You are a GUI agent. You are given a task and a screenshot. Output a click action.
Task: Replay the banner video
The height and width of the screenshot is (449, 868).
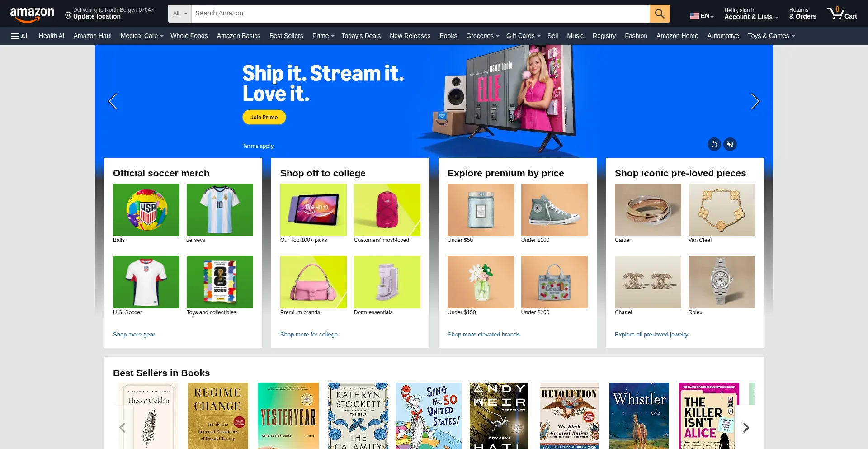714,144
